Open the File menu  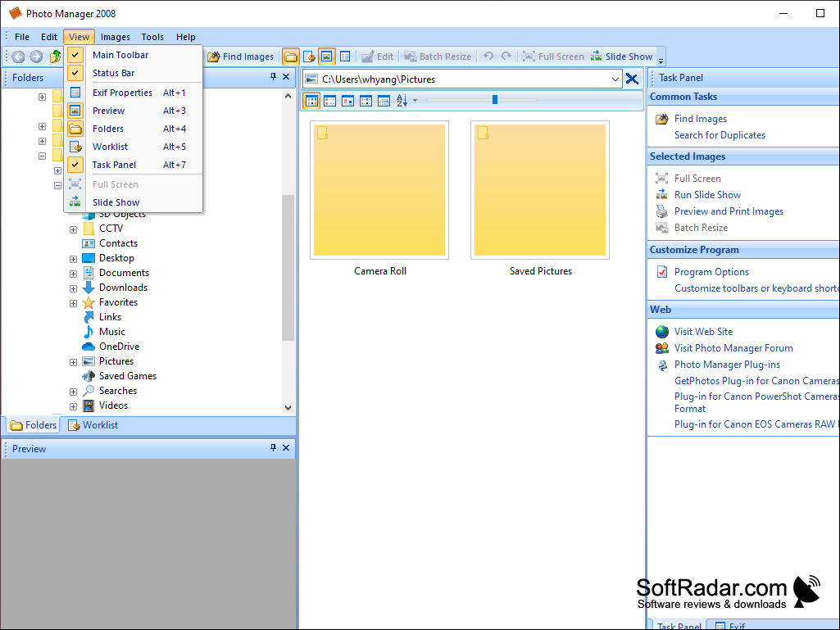tap(22, 37)
